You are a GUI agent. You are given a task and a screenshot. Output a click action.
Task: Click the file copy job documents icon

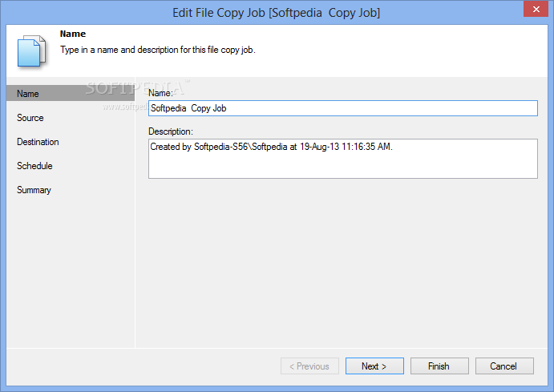tap(31, 51)
